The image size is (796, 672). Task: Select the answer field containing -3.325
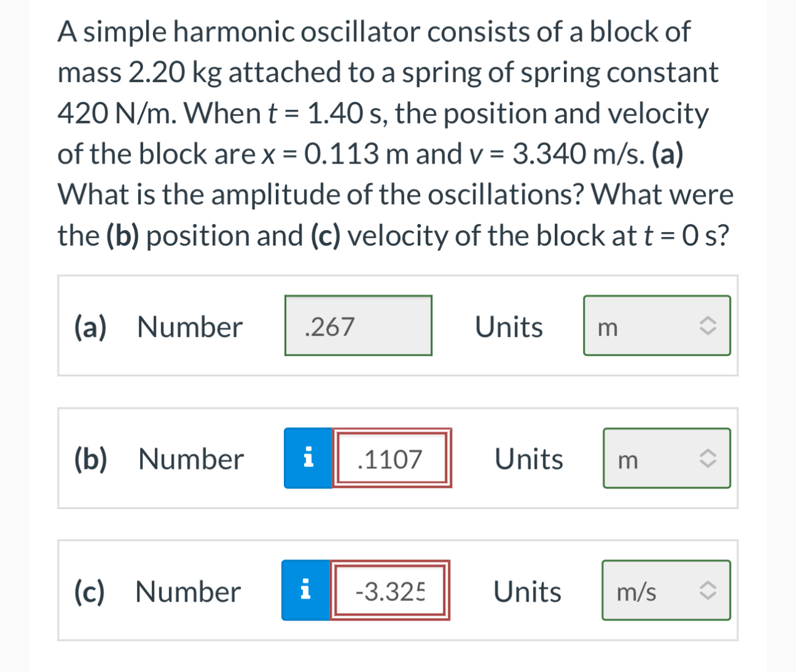391,591
